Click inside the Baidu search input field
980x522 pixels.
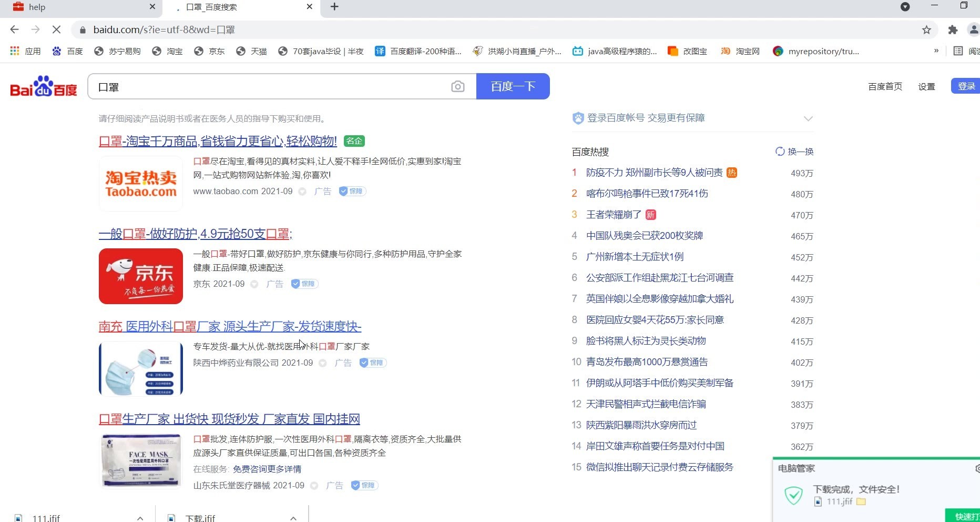pos(268,86)
